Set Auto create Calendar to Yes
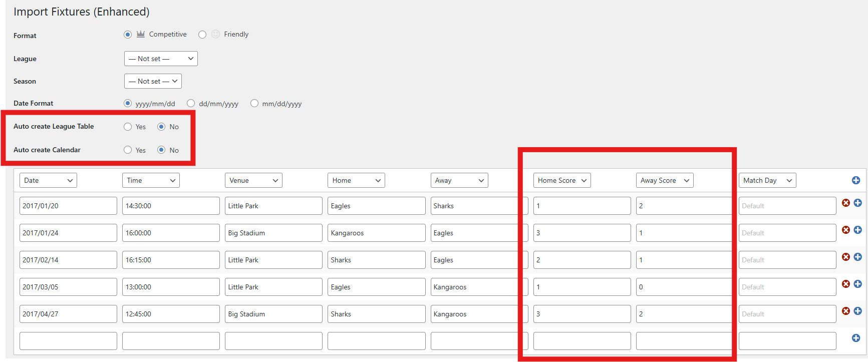 coord(128,150)
